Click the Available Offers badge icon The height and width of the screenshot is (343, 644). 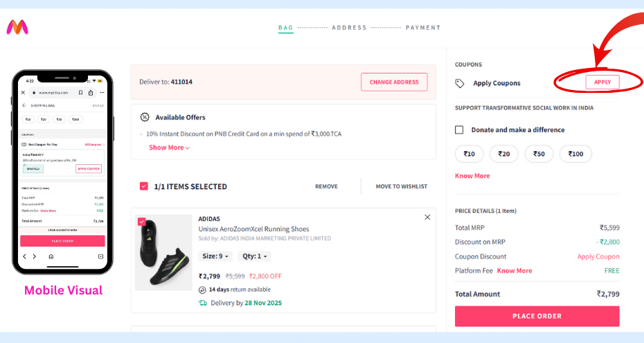tap(145, 117)
